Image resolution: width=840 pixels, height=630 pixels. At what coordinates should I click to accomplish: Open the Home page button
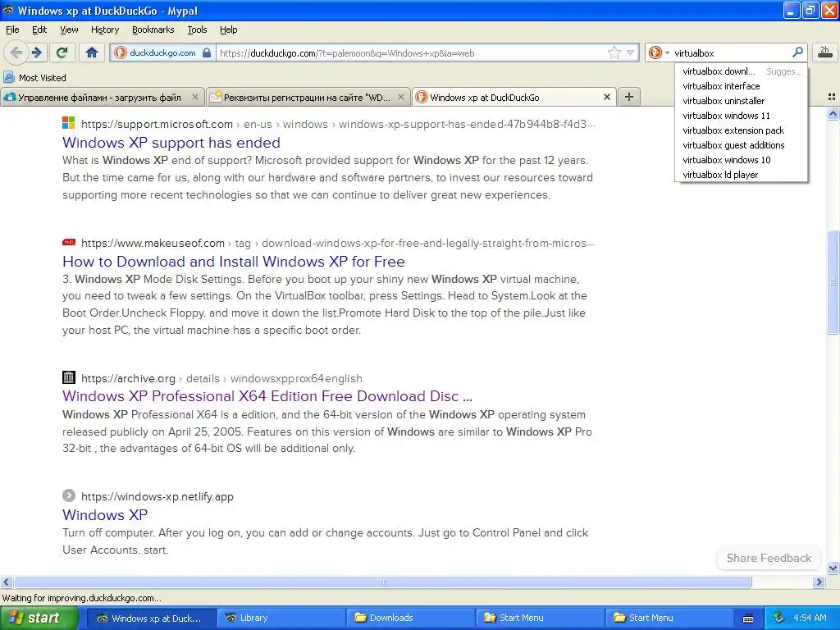(x=92, y=52)
